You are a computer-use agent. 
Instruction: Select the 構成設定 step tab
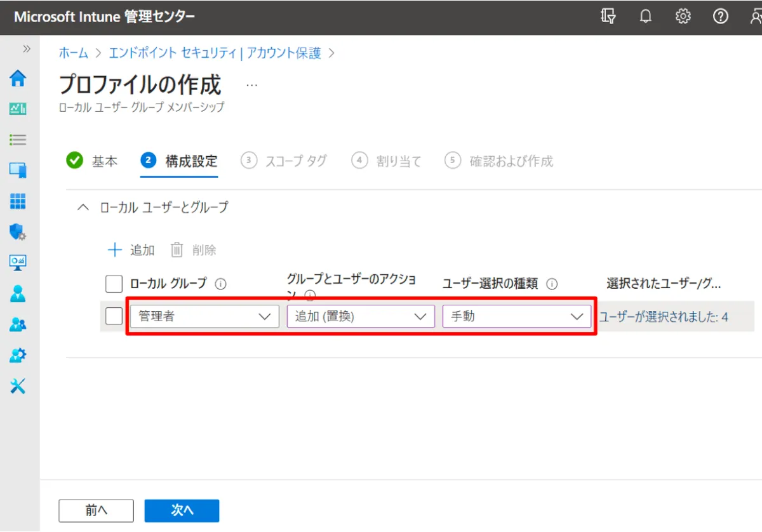(x=179, y=161)
